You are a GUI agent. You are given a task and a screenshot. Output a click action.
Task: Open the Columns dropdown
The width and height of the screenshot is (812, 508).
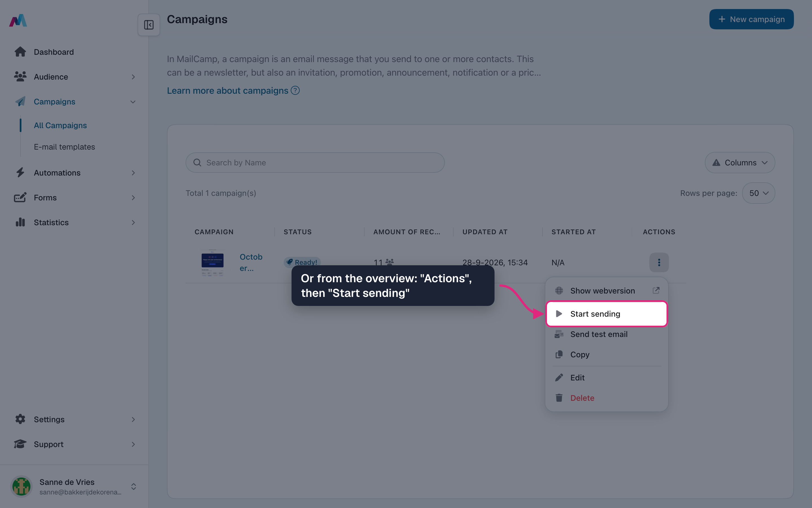point(740,163)
